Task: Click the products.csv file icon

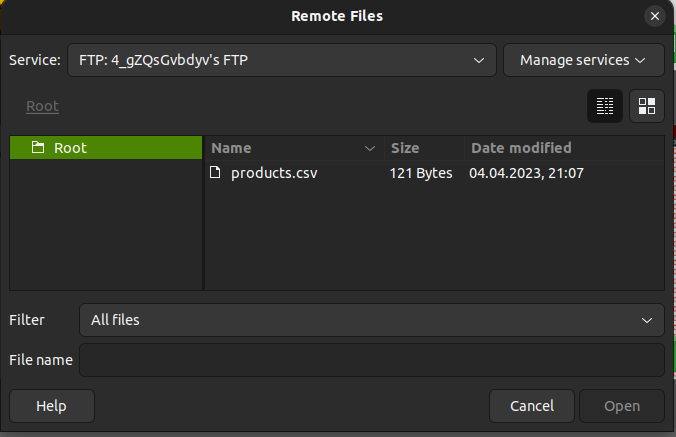Action: coord(215,172)
